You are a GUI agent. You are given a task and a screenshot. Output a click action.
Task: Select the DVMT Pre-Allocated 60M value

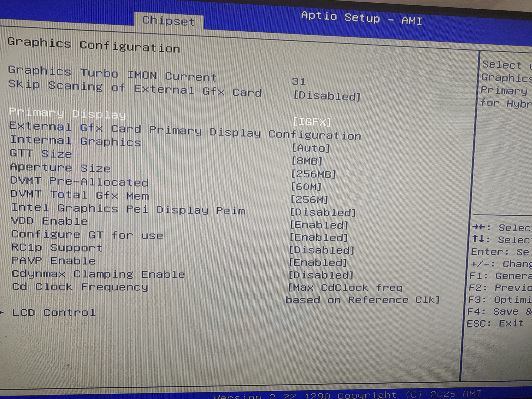pos(306,187)
